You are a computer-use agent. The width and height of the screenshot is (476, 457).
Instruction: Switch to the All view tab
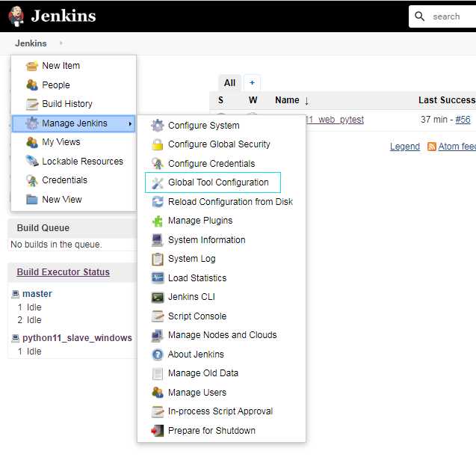pos(230,82)
